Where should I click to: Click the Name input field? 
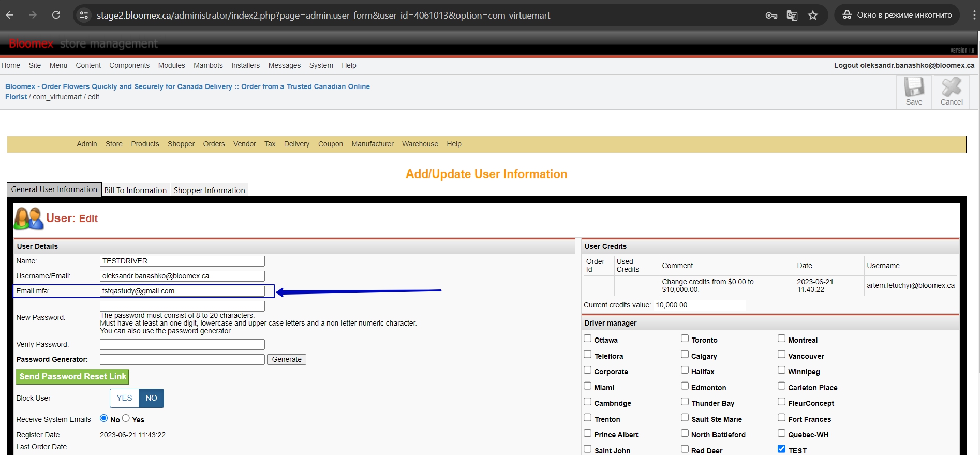182,261
